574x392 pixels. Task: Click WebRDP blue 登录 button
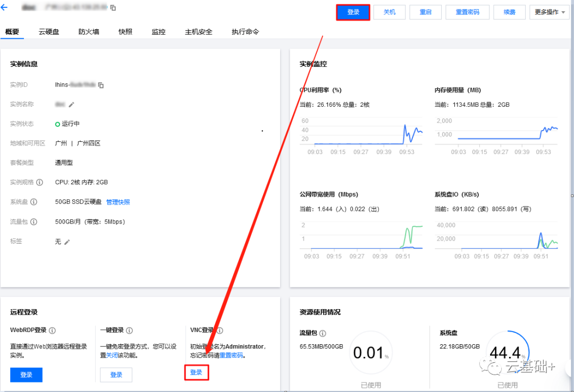click(27, 375)
